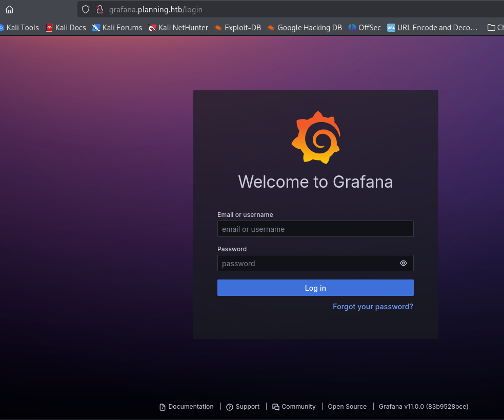
Task: Click the Kali Forums bookmark icon
Action: tap(96, 28)
